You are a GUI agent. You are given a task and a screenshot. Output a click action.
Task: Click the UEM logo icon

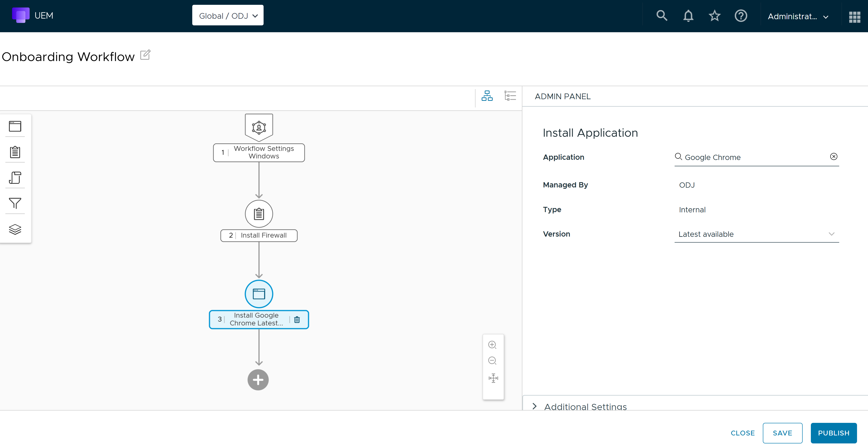(x=21, y=16)
